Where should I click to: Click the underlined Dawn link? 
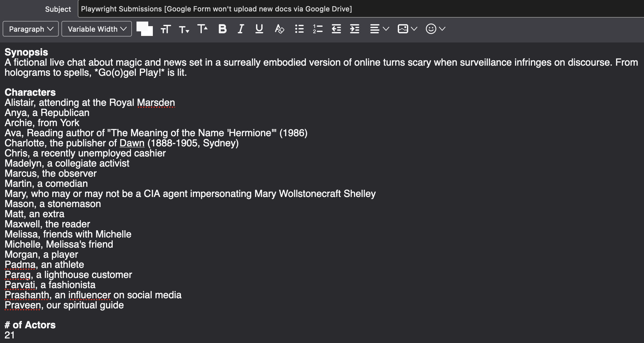coord(132,143)
